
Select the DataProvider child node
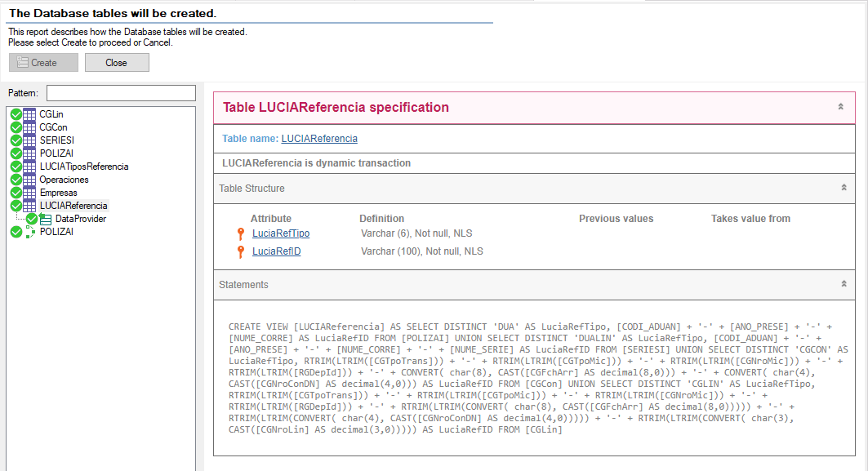[x=80, y=219]
